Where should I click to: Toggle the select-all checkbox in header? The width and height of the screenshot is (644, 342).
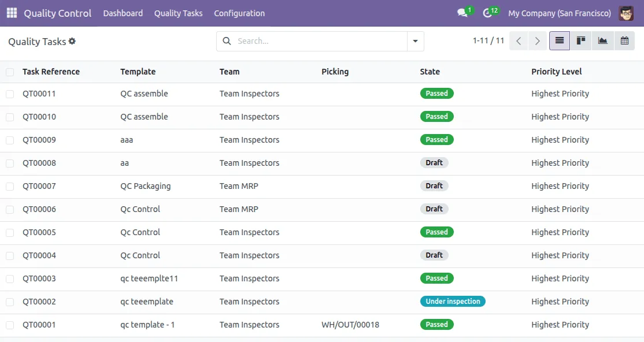(x=10, y=72)
